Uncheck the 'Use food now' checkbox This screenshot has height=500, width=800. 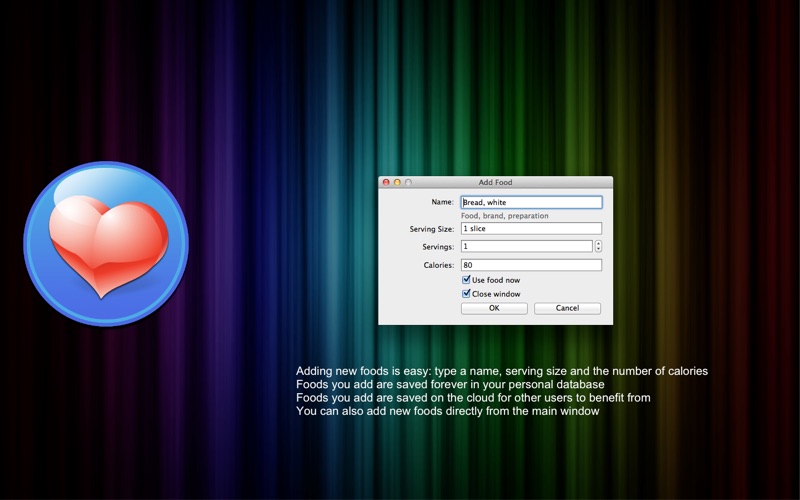pos(466,280)
